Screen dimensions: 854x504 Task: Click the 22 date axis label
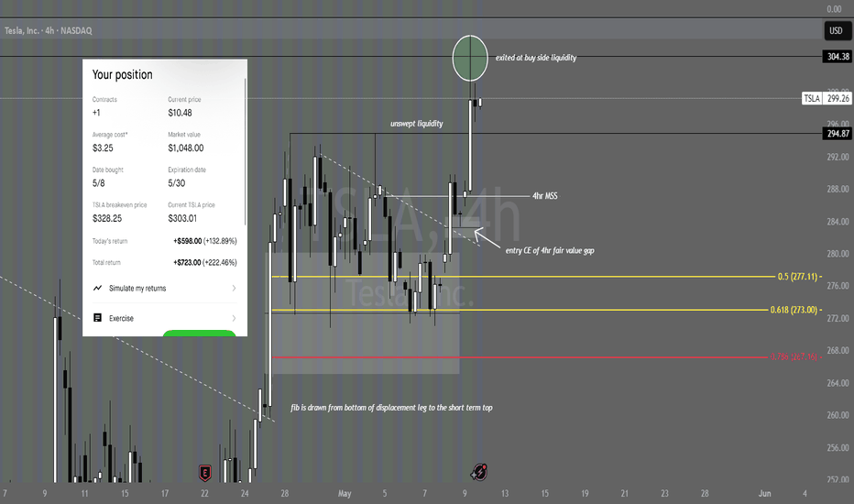click(x=204, y=494)
